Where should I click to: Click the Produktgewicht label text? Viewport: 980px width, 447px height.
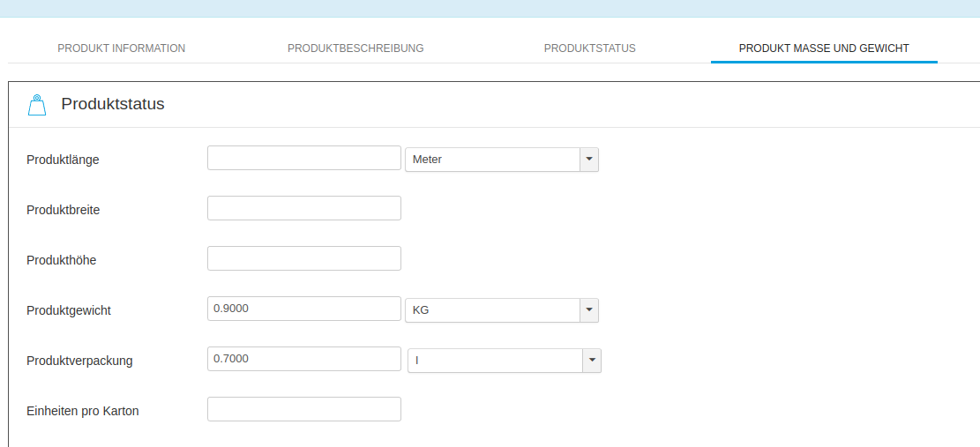point(69,310)
